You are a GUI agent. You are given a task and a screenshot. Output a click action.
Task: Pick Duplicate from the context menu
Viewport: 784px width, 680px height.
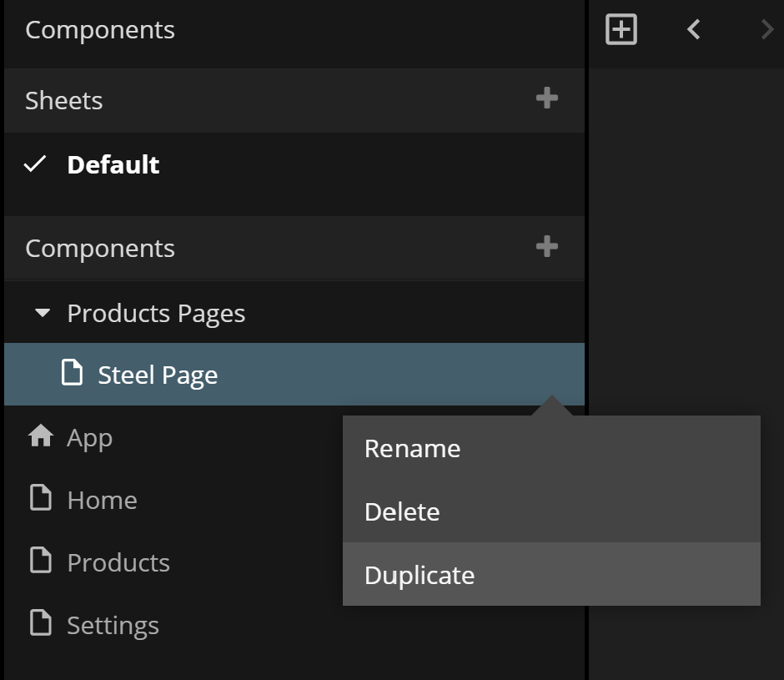[420, 575]
